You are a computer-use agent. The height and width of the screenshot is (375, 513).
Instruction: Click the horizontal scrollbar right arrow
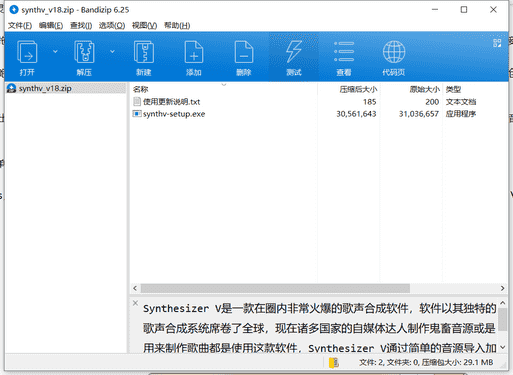coord(502,288)
